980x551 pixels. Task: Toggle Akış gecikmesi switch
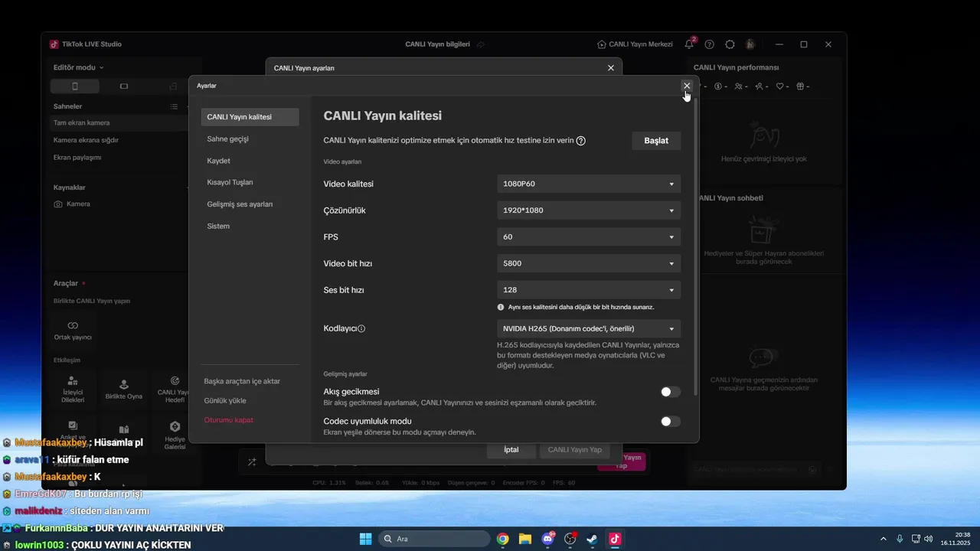(x=670, y=392)
